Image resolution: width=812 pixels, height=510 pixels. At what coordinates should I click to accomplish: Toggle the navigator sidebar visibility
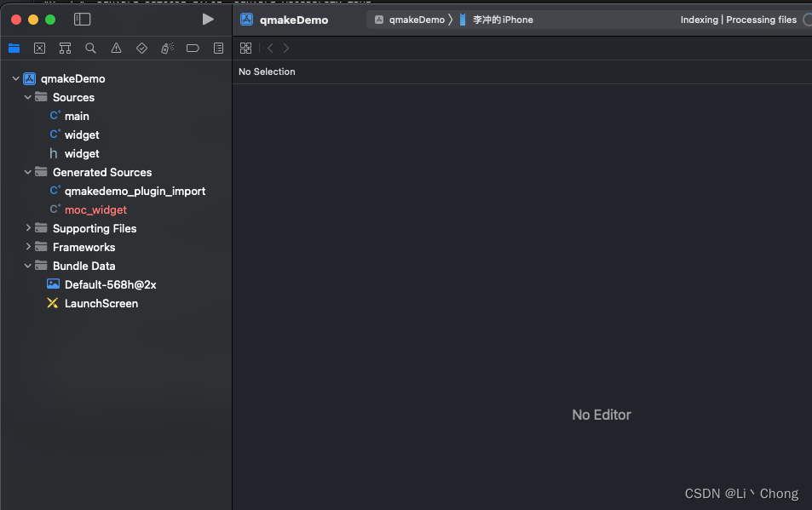80,19
